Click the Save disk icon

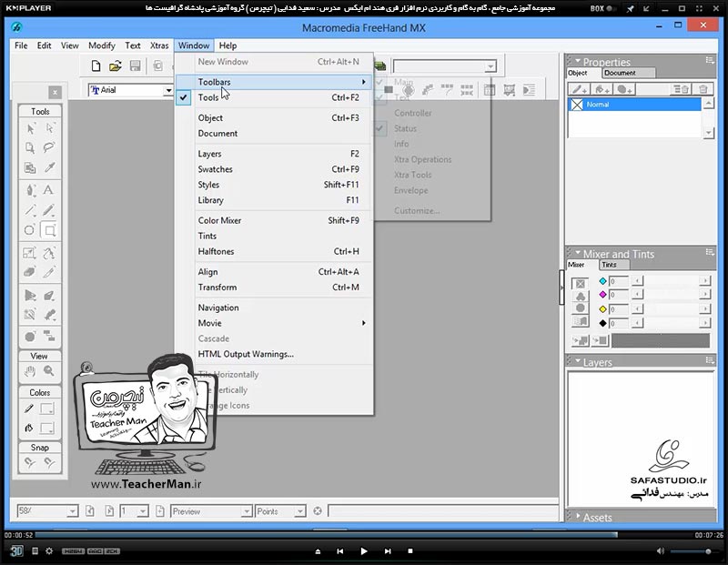point(135,66)
